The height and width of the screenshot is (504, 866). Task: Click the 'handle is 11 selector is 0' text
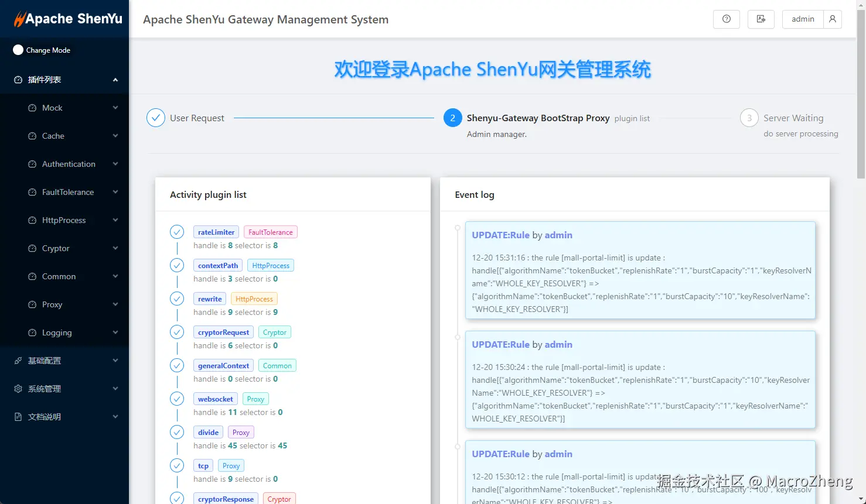pos(238,412)
